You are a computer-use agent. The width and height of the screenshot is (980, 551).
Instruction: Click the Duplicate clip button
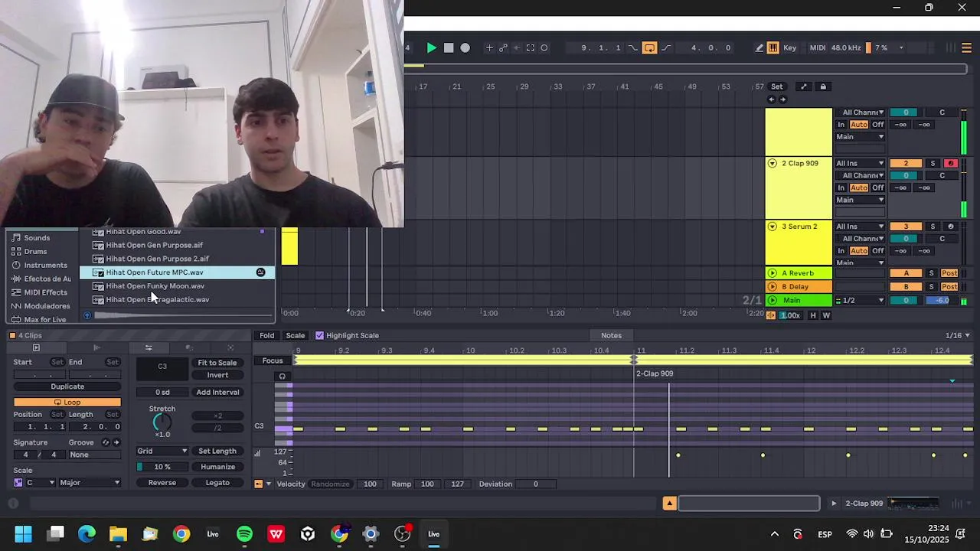(x=67, y=386)
